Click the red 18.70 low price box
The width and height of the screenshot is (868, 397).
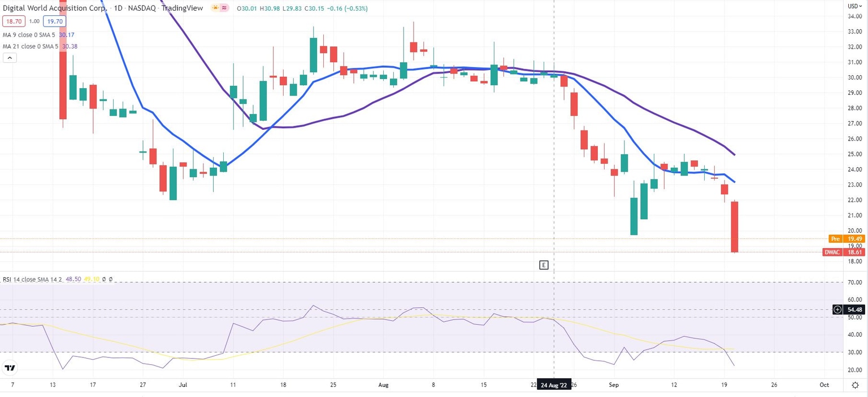click(x=14, y=21)
